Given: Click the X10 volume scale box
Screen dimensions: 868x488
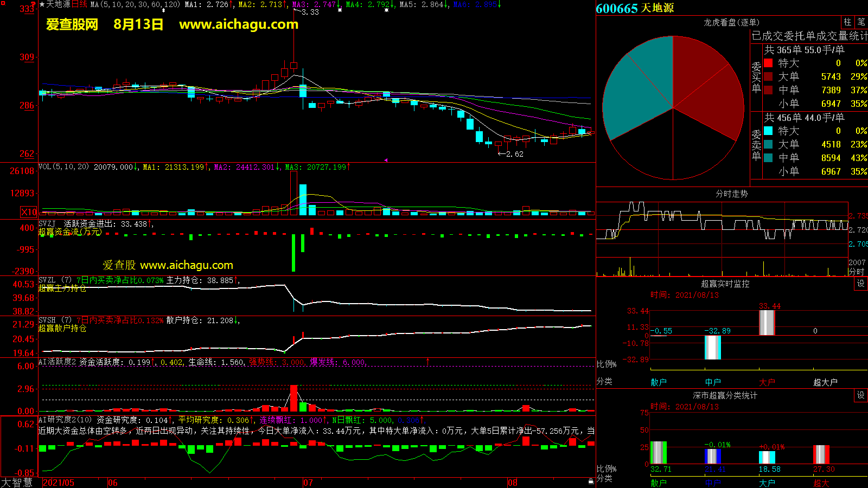Looking at the screenshot, I should pyautogui.click(x=29, y=212).
